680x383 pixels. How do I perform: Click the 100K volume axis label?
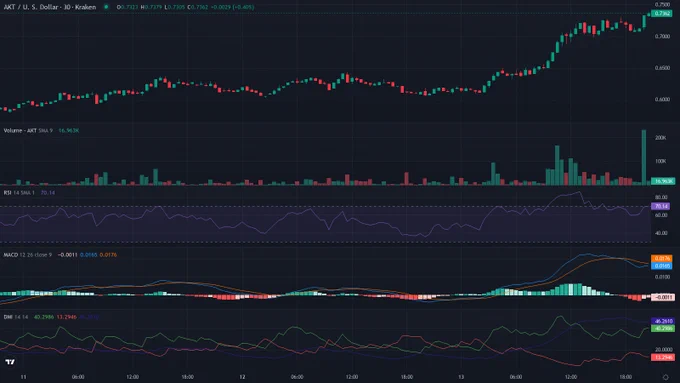[660, 161]
